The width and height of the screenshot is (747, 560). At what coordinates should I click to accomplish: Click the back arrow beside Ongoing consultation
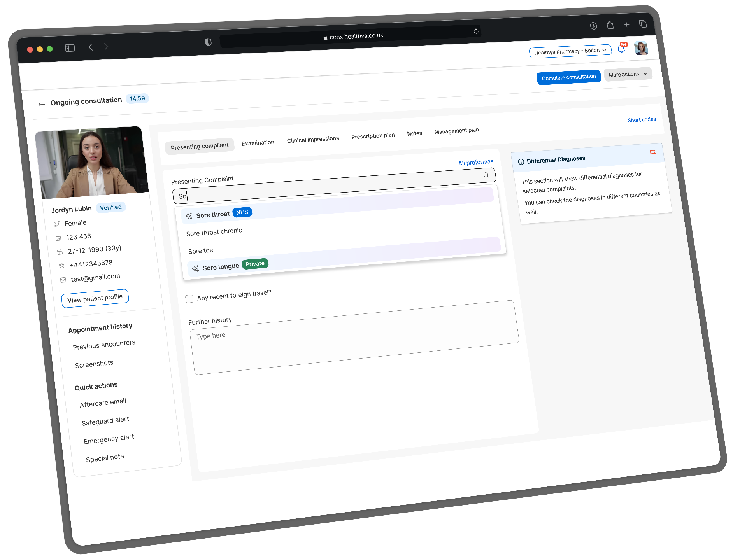(42, 104)
